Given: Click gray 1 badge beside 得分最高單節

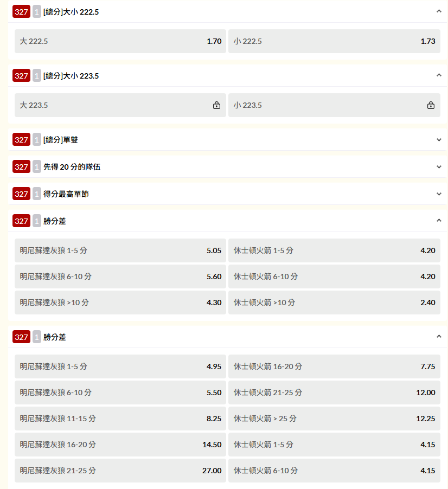Looking at the screenshot, I should pyautogui.click(x=37, y=194).
